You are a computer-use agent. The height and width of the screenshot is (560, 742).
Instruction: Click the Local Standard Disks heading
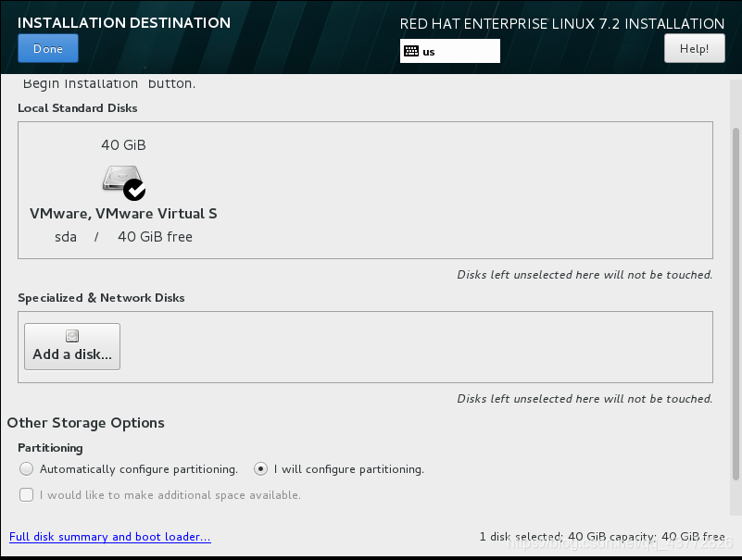pos(78,108)
